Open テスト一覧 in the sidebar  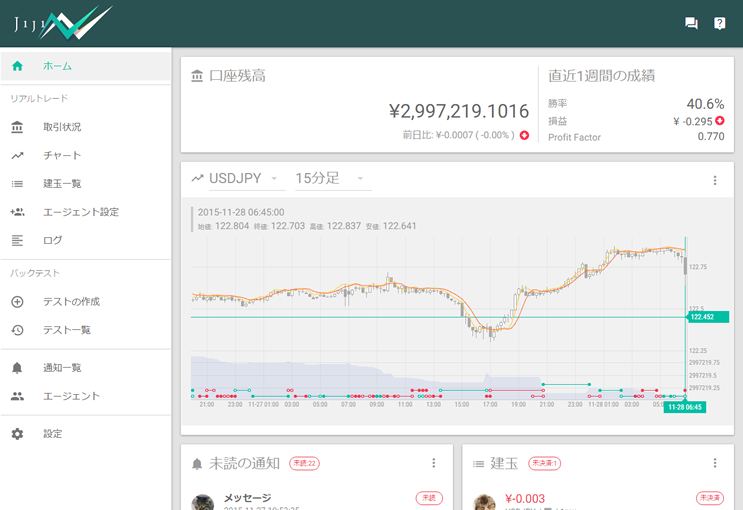85,330
